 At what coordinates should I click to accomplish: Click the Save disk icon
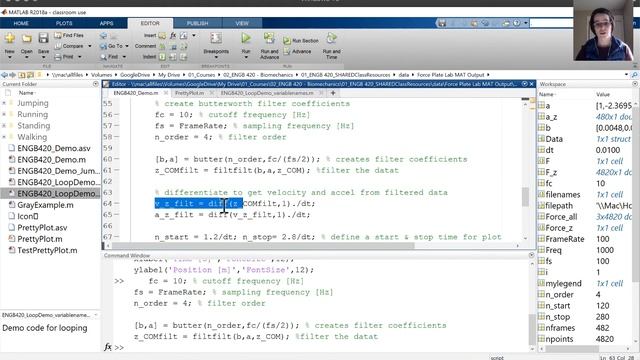(43, 38)
